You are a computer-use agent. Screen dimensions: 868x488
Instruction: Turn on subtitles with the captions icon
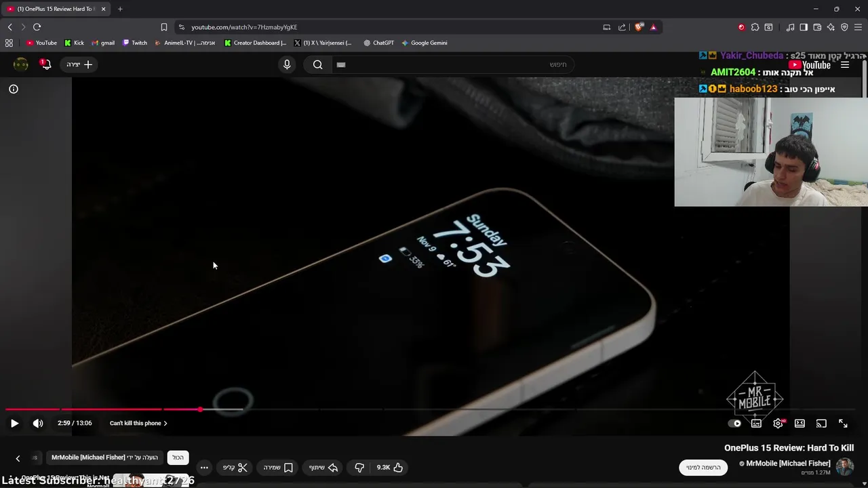click(756, 424)
